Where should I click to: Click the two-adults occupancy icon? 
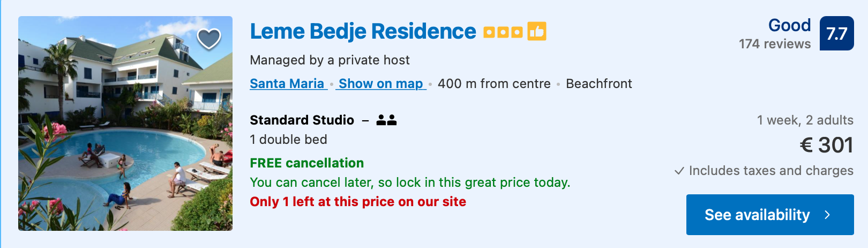(x=386, y=120)
